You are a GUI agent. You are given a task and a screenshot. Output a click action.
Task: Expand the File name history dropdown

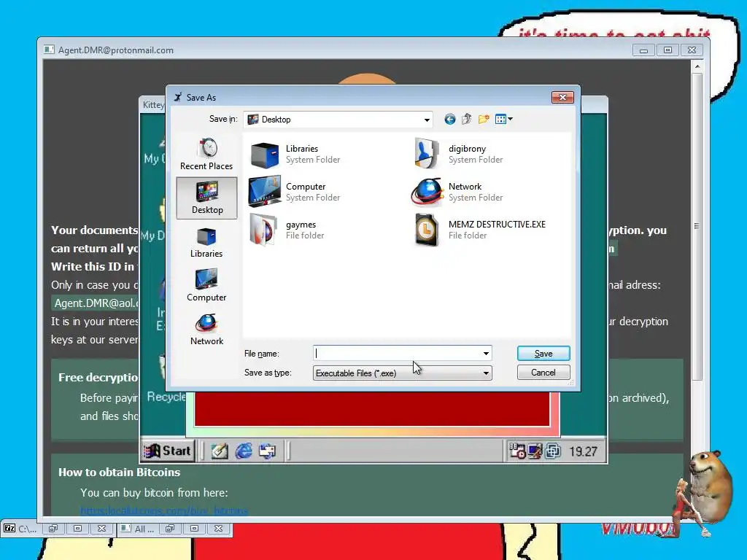pos(486,354)
